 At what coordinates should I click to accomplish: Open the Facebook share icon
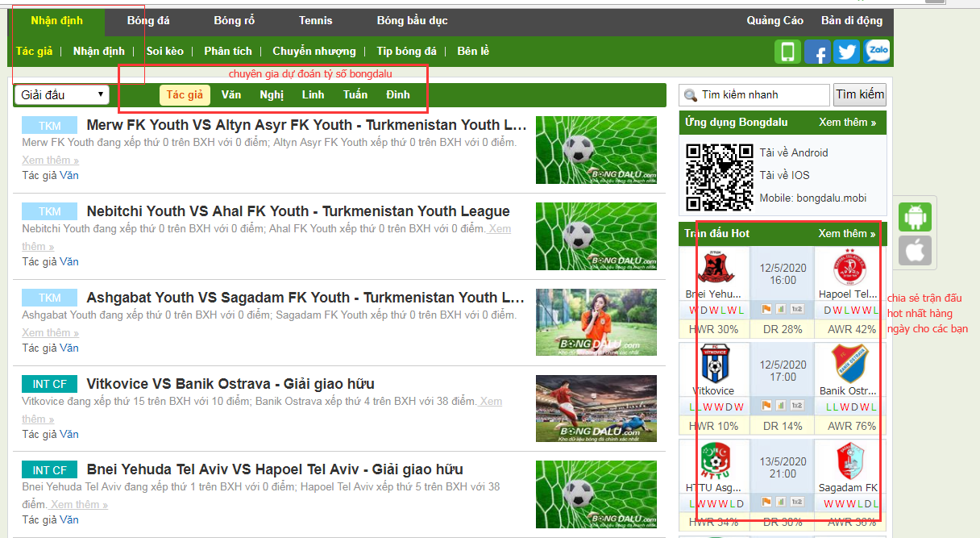coord(816,52)
